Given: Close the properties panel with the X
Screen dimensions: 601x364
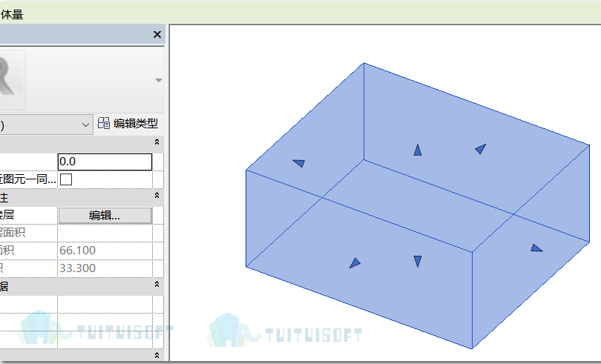Looking at the screenshot, I should point(157,35).
